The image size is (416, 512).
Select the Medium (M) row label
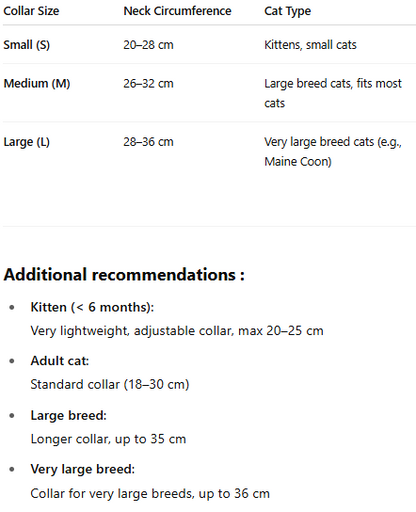click(x=37, y=83)
